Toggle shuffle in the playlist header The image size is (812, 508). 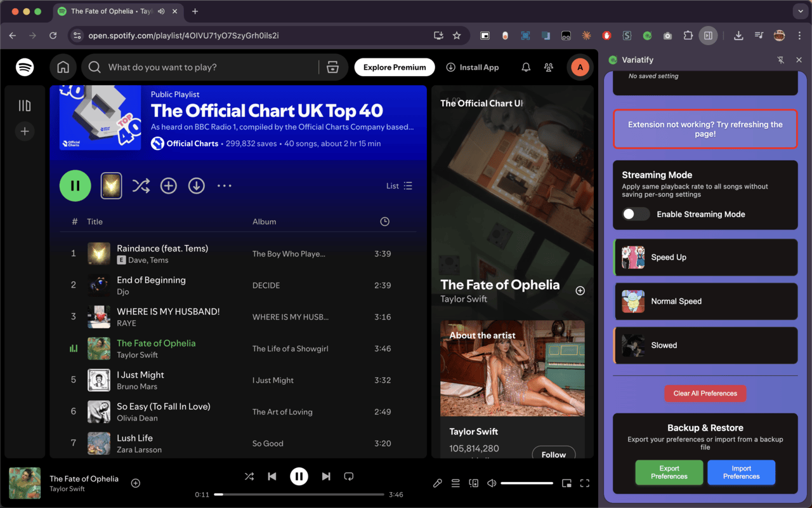tap(141, 186)
